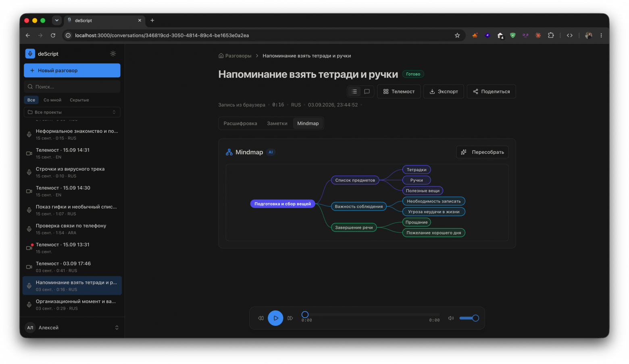Switch to the Расшифровка tab

click(240, 124)
